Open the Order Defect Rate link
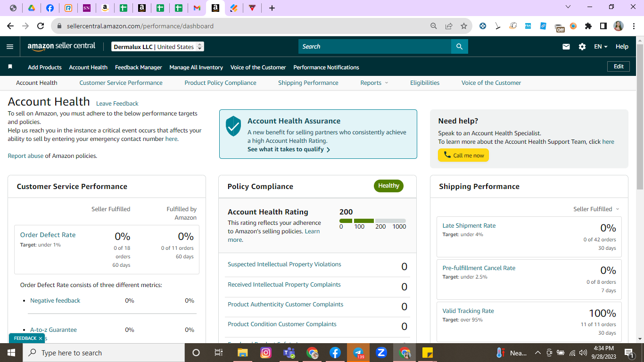644x362 pixels. [48, 235]
